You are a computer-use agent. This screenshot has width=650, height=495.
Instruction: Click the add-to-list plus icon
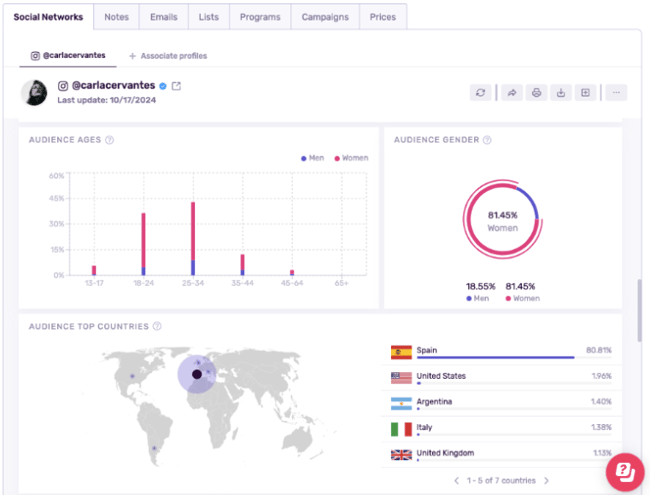coord(586,93)
